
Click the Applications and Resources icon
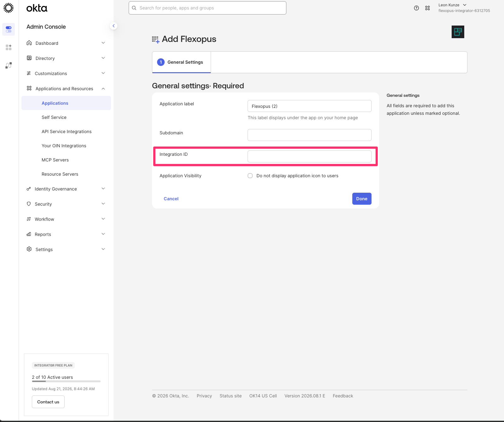29,88
